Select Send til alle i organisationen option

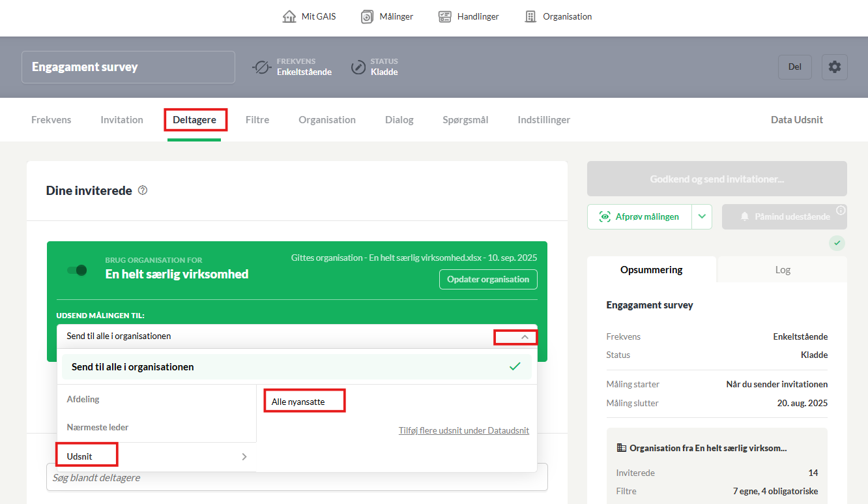point(297,366)
